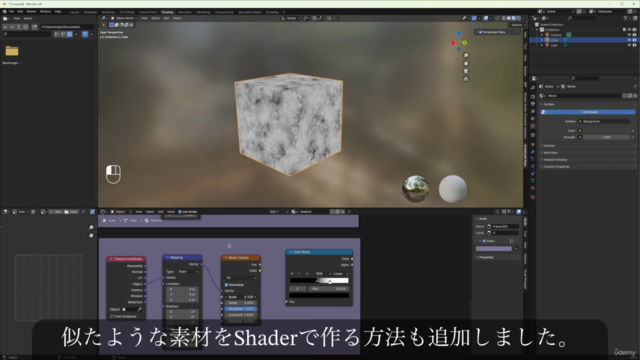Screen dimensions: 640x360
Task: Open the World properties tab icon
Action: click(533, 126)
